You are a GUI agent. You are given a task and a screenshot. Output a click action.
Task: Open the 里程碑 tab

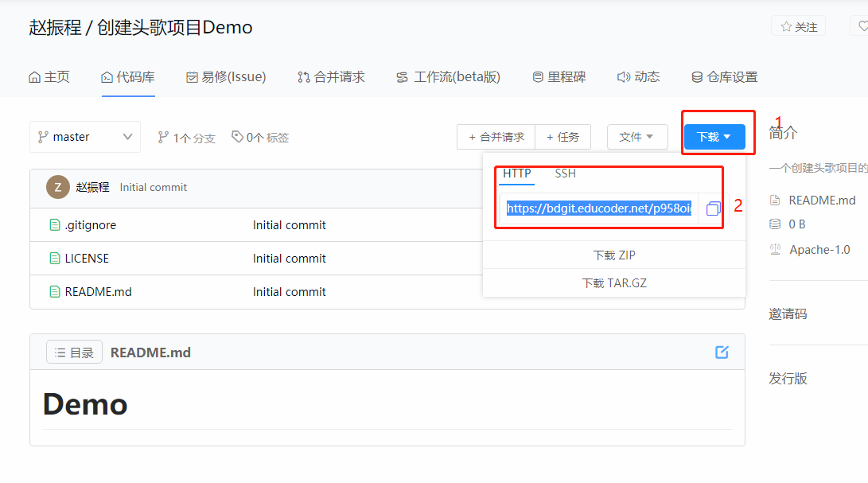pyautogui.click(x=559, y=77)
